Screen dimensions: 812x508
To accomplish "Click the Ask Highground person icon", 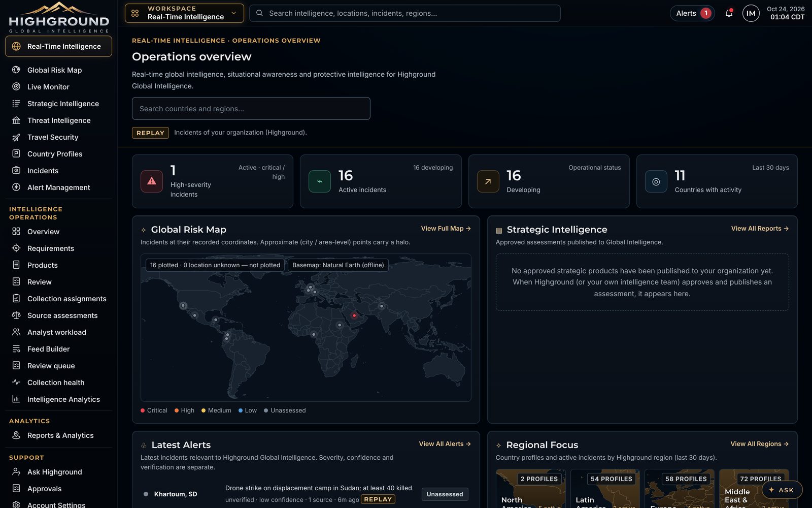I will [x=16, y=472].
